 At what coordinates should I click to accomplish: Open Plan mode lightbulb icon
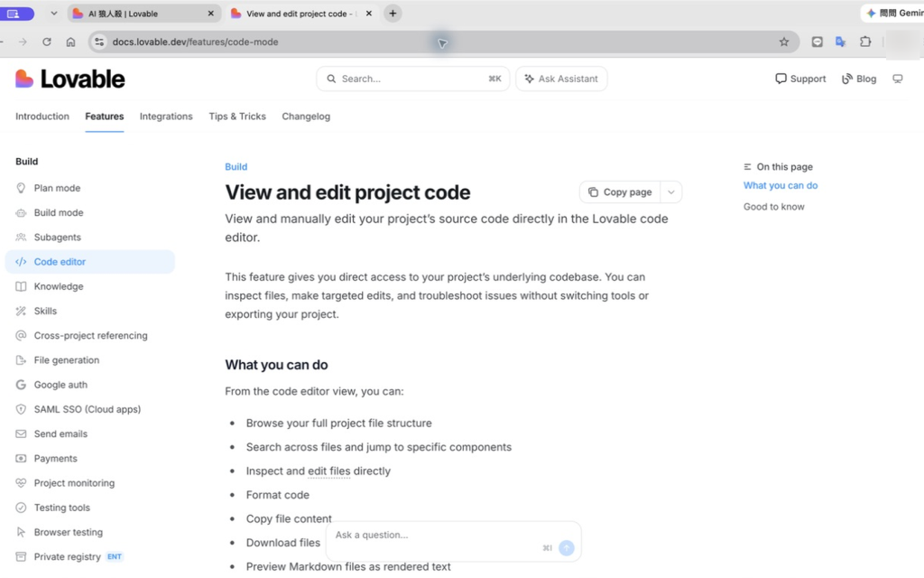pyautogui.click(x=21, y=188)
